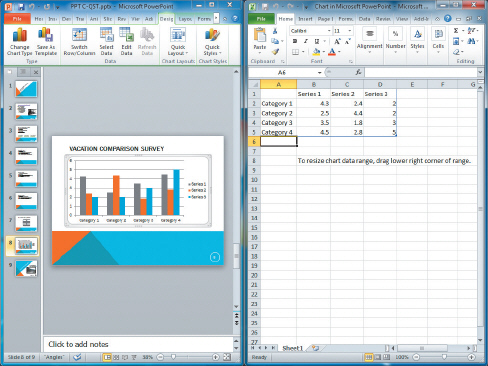Open Fill Color dropdown arrow
The image size is (488, 366).
click(x=324, y=52)
